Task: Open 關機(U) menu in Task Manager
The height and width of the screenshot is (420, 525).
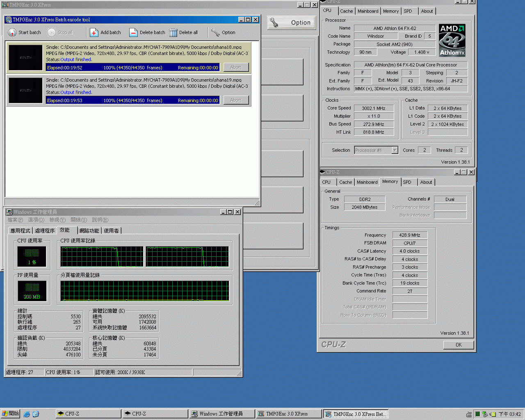Action: (79, 220)
